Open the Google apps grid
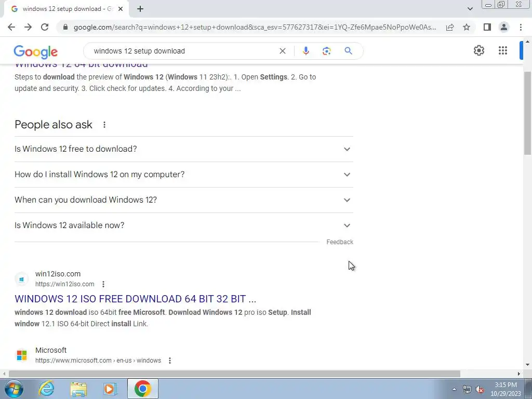 [503, 50]
